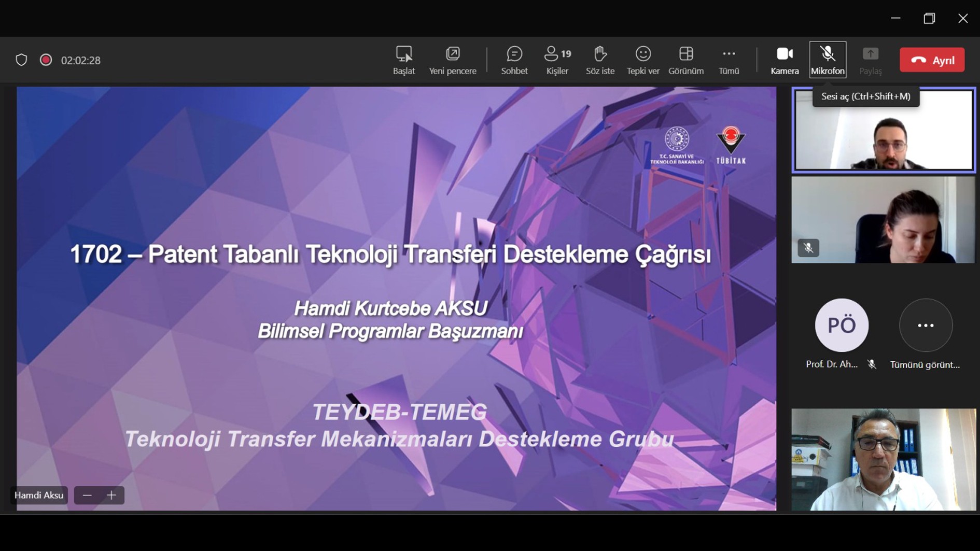Toggle the Kamera camera
The width and height of the screenshot is (980, 551).
[x=785, y=60]
